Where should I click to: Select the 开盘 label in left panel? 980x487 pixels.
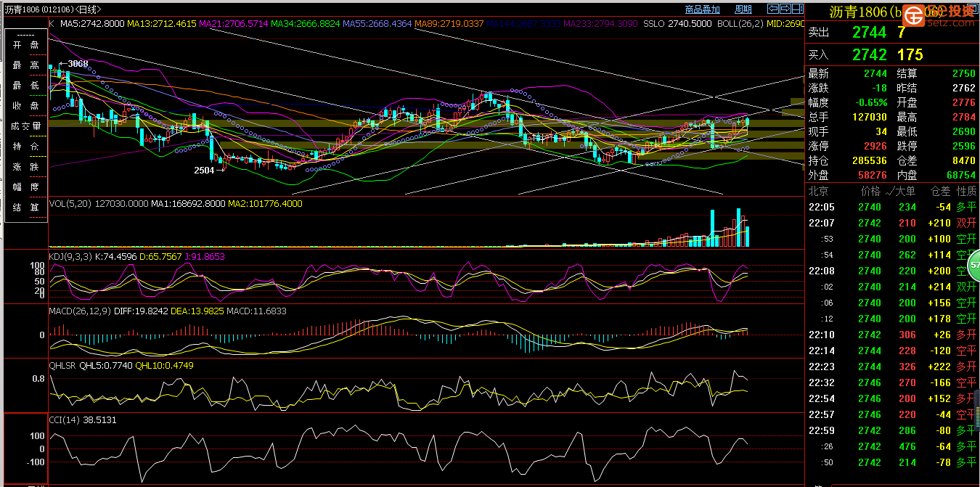pos(25,45)
